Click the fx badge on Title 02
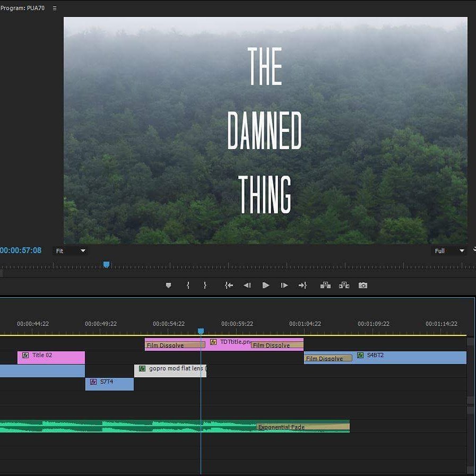Viewport: 476px width, 476px height. point(25,355)
